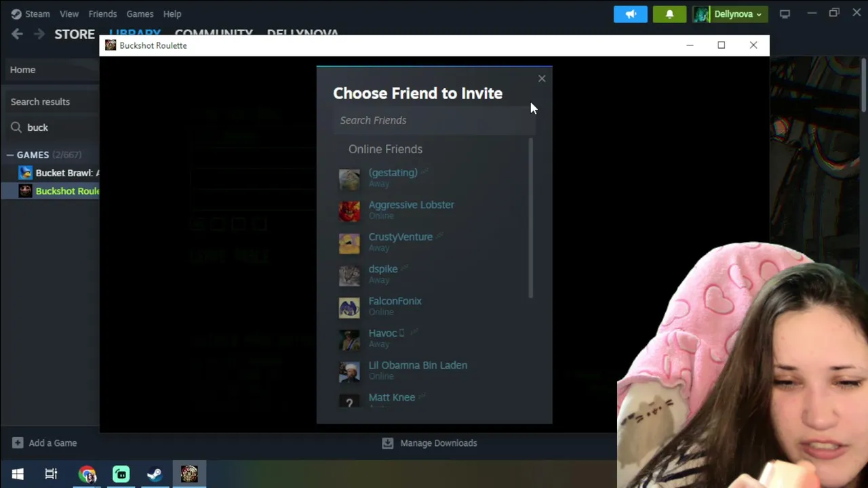Open the View menu
The image size is (868, 488).
click(x=69, y=14)
